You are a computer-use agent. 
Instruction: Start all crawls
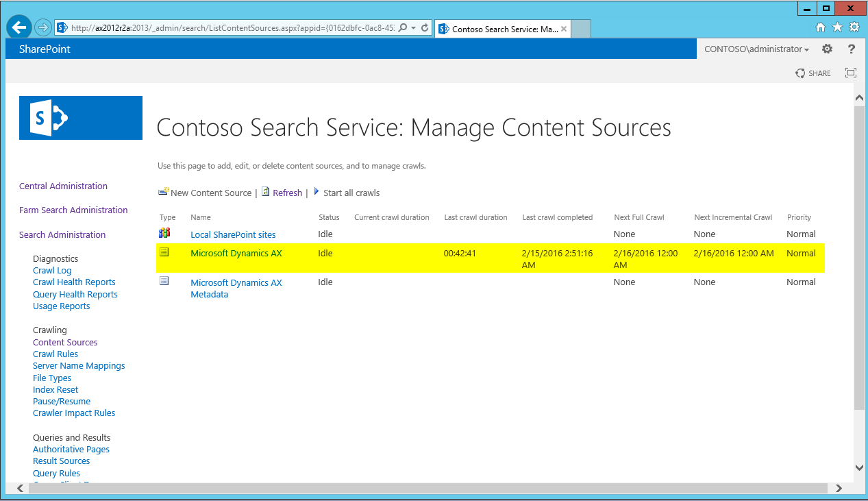(351, 193)
